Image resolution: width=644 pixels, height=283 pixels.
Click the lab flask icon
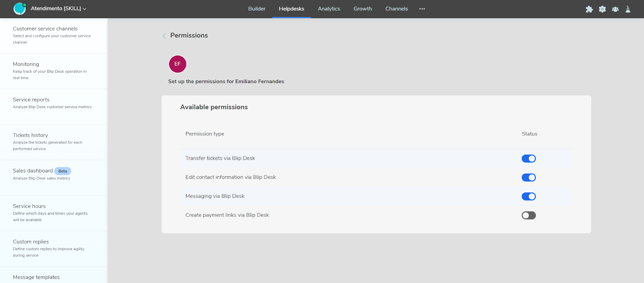coord(628,9)
